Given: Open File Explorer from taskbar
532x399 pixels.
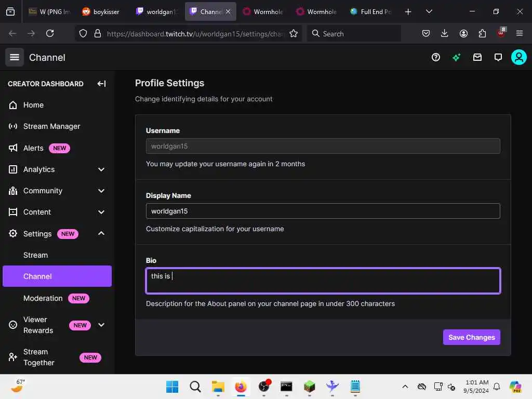Looking at the screenshot, I should 218,387.
